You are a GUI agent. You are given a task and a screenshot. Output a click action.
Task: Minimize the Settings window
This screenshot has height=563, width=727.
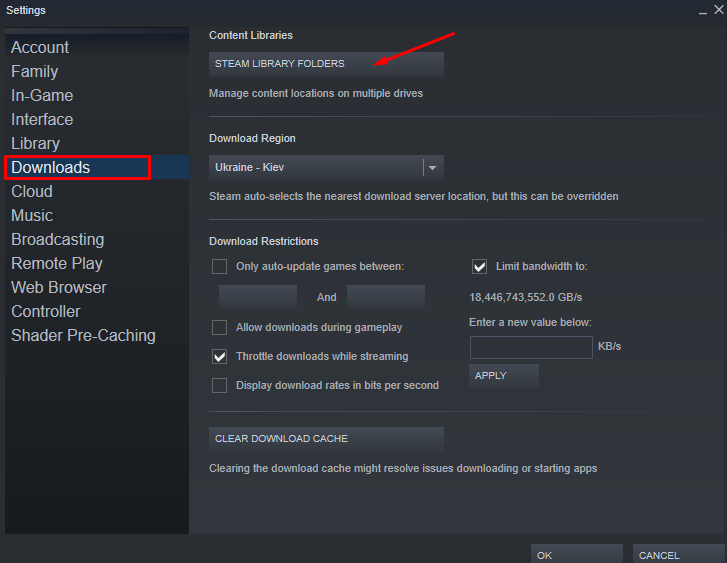(703, 11)
